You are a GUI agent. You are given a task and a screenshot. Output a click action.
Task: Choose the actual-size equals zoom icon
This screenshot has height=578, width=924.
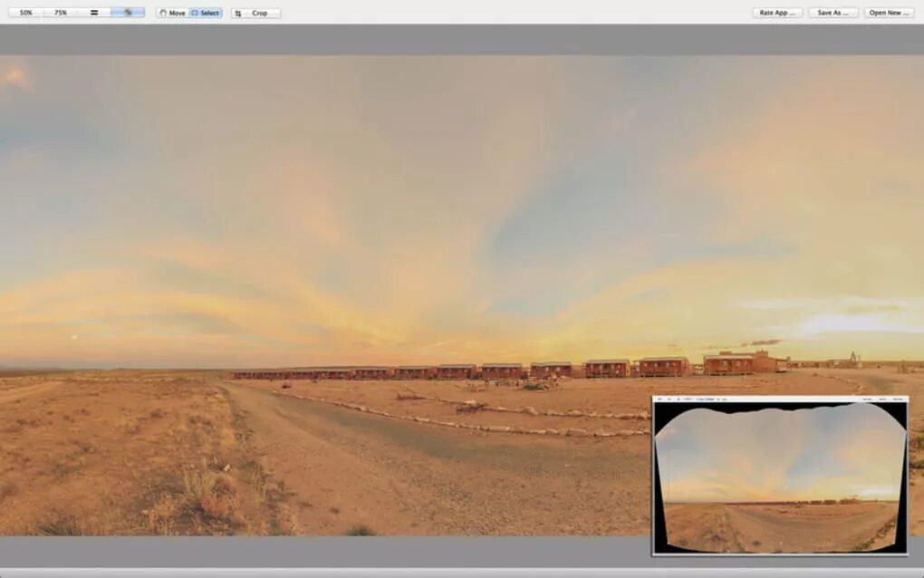[x=94, y=13]
